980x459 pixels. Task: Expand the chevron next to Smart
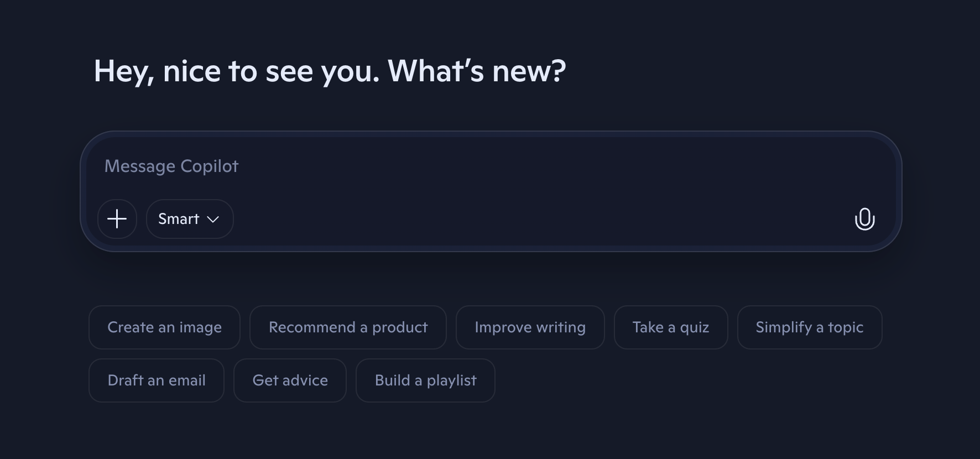(213, 220)
